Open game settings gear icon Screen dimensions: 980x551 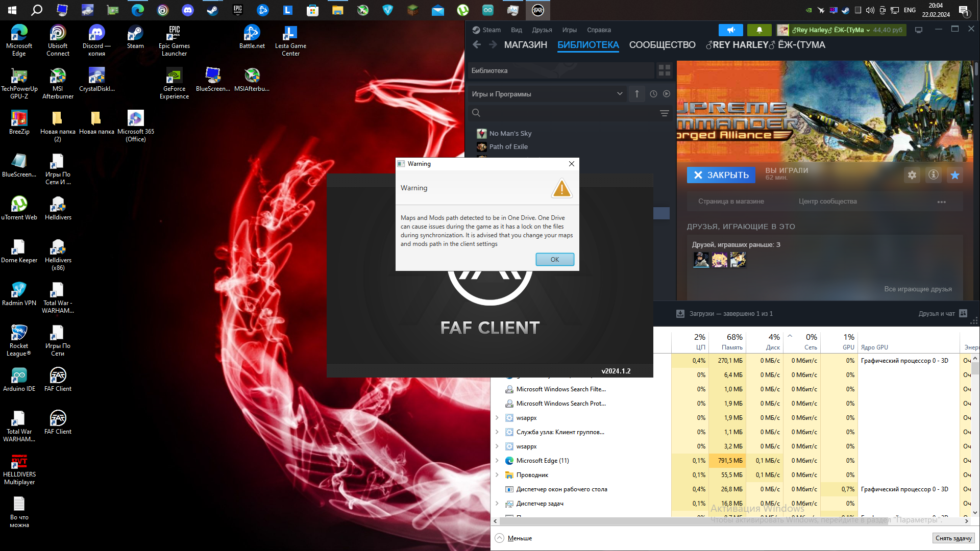(x=912, y=175)
